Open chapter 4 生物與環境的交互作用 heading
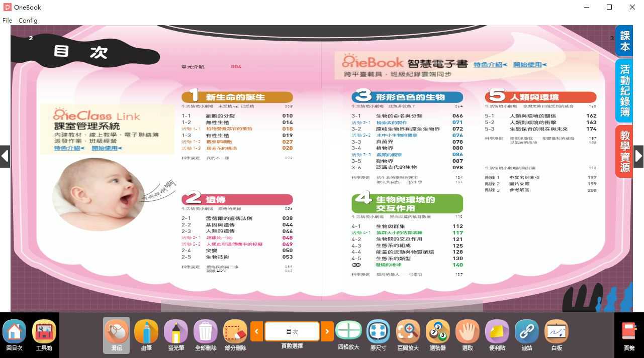This screenshot has height=358, width=644. coord(407,203)
